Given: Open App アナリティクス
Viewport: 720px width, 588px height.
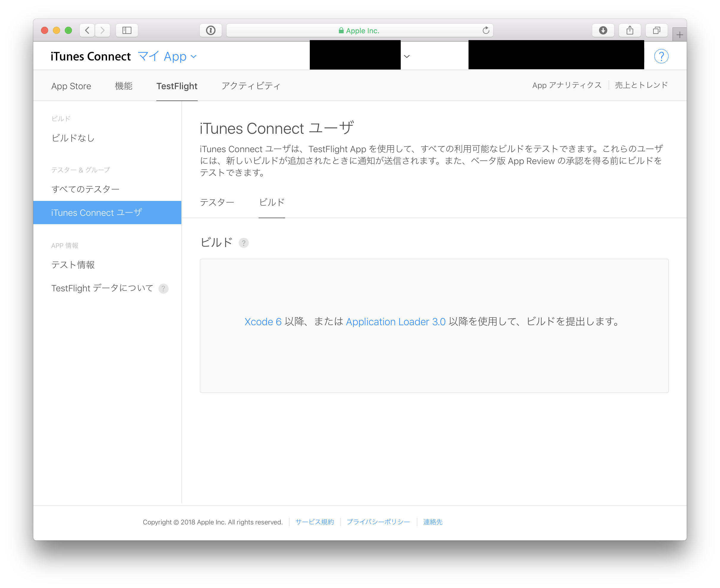Looking at the screenshot, I should (x=567, y=85).
